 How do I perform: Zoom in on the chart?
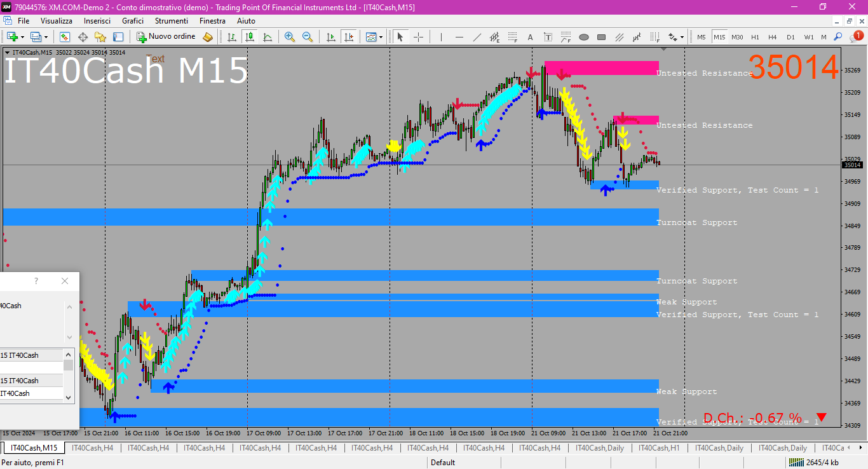click(x=290, y=37)
